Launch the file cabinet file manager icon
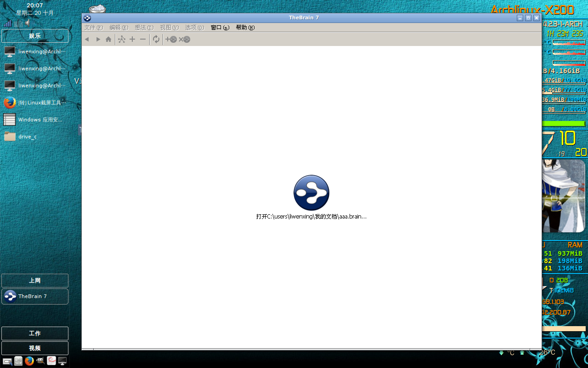Viewport: 588px width, 368px height. 18,361
